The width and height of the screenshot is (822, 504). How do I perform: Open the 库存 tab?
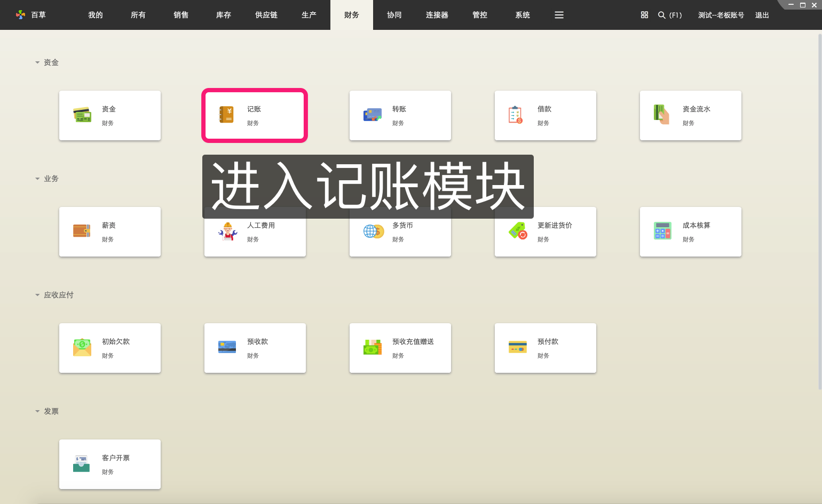click(x=224, y=15)
